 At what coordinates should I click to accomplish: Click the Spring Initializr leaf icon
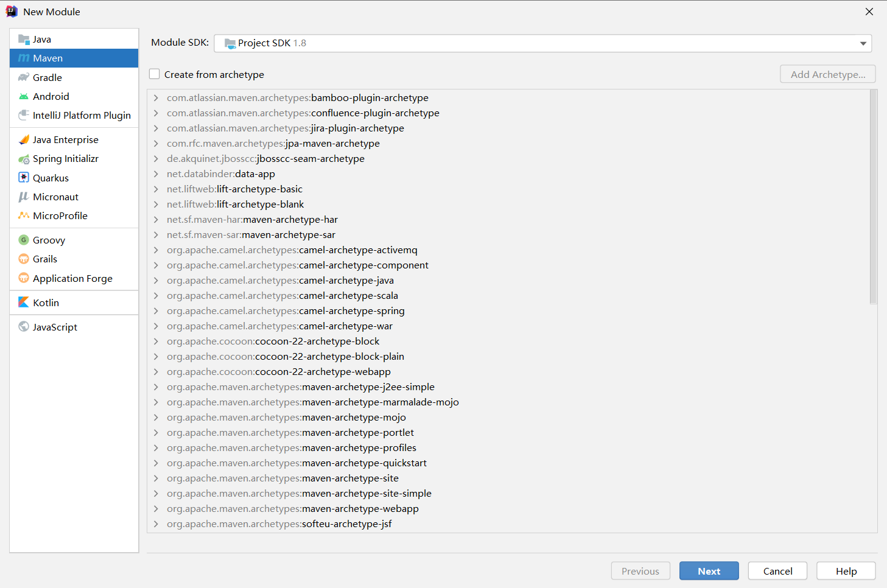tap(24, 159)
